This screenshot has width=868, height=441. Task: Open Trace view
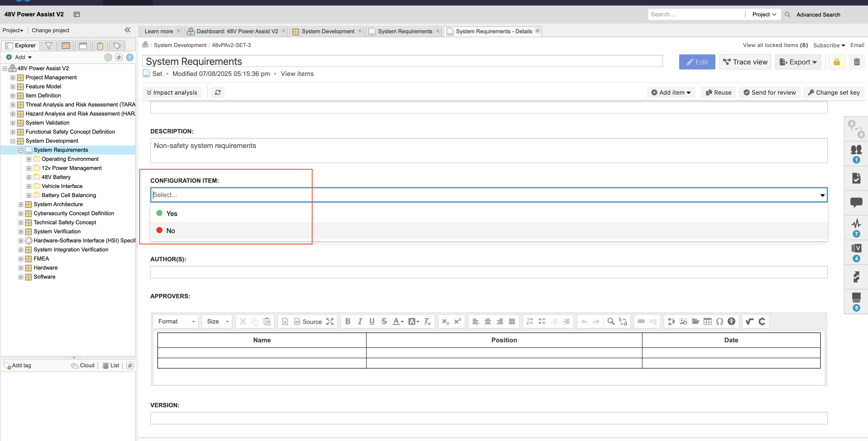pos(745,62)
